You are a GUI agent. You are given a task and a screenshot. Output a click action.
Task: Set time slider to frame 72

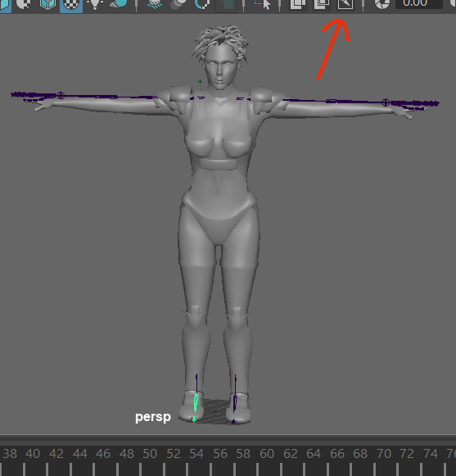[x=407, y=454]
